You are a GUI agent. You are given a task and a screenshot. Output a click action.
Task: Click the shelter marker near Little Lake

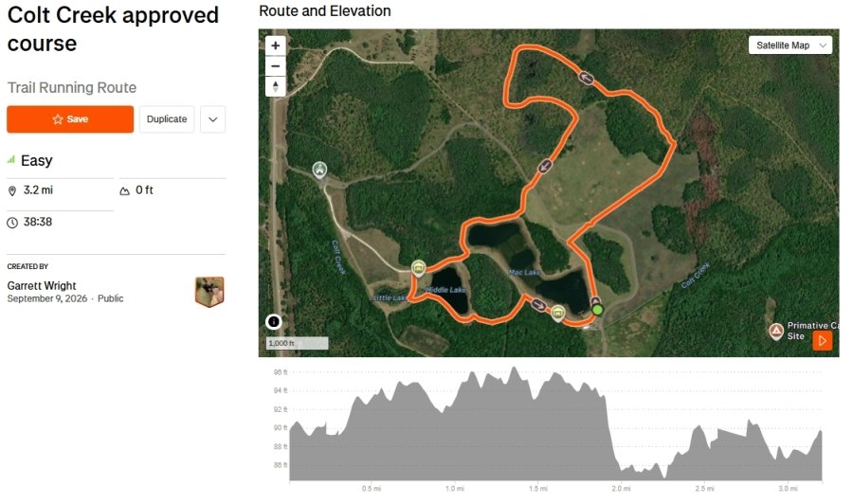(x=418, y=267)
